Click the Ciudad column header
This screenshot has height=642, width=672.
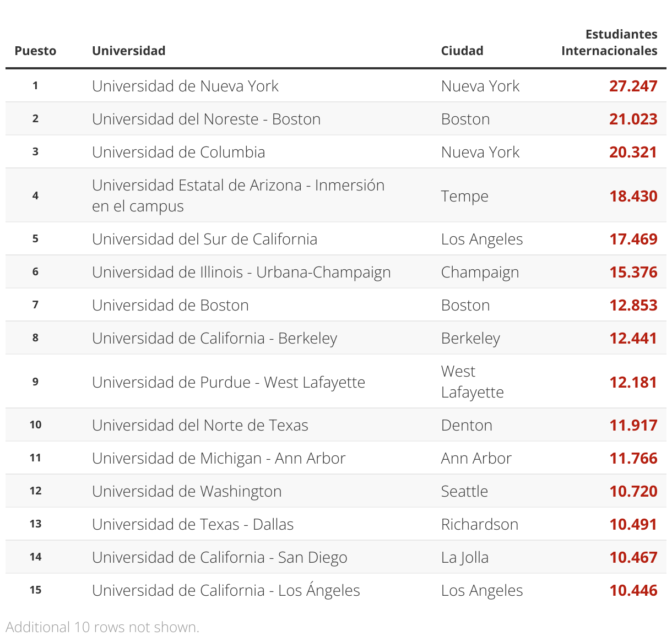(x=462, y=51)
